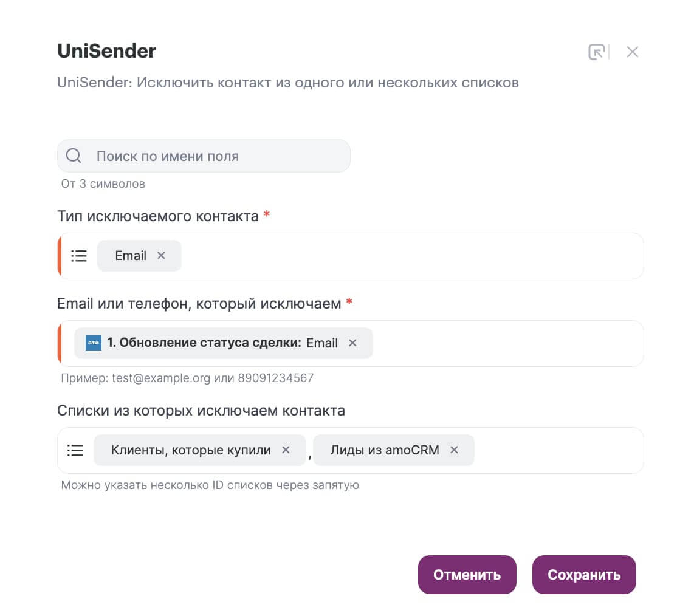The image size is (694, 616).
Task: Click empty area of contact type field
Action: 411,256
